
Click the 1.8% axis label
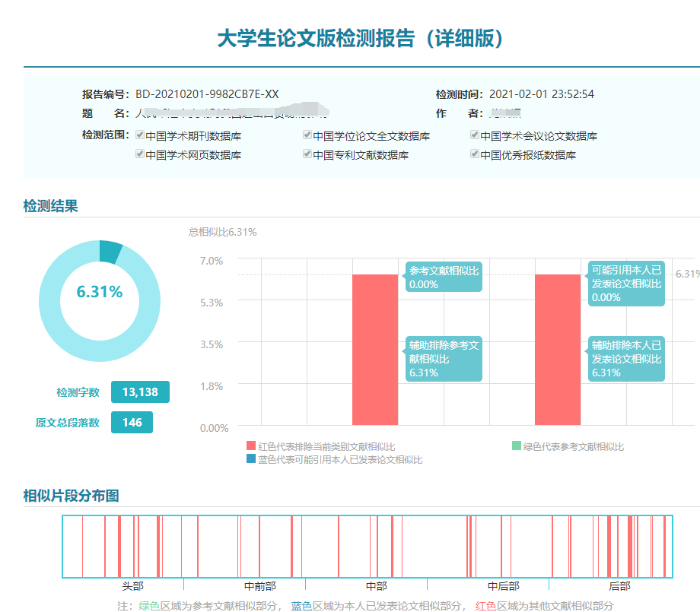(212, 386)
